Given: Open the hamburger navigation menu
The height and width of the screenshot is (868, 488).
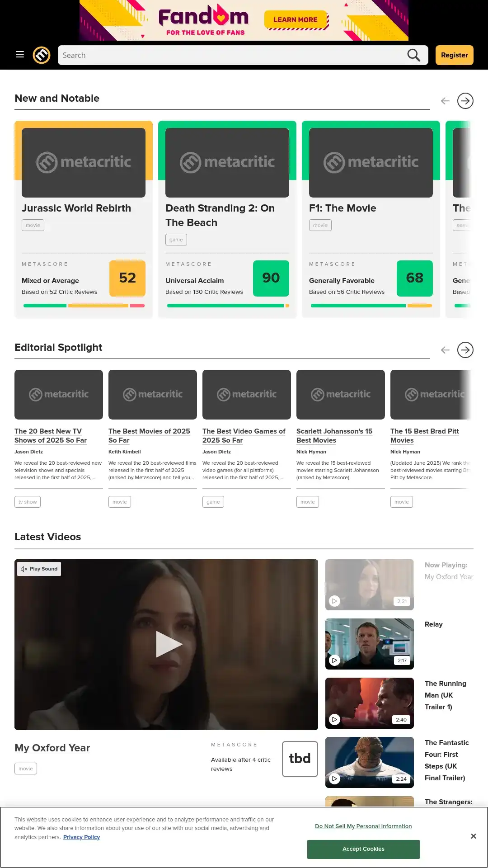Looking at the screenshot, I should [x=20, y=55].
